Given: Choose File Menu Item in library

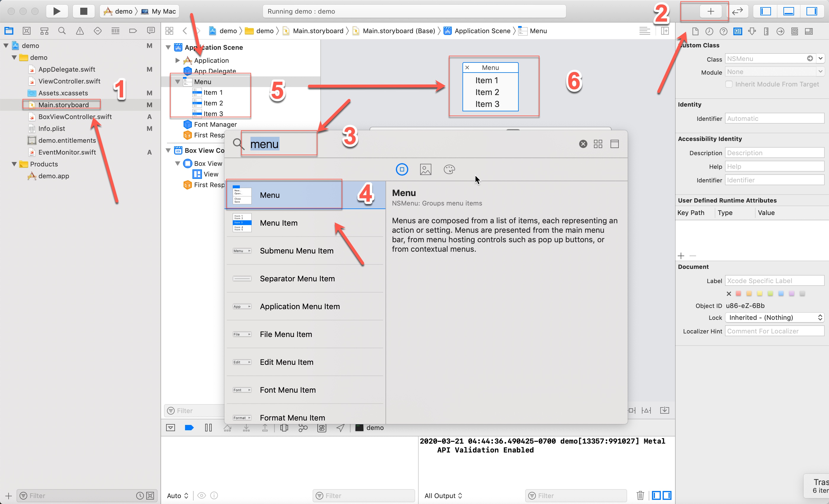Looking at the screenshot, I should [x=305, y=334].
